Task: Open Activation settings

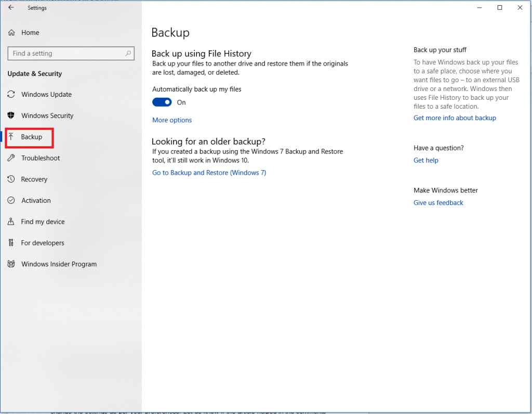Action: (36, 200)
